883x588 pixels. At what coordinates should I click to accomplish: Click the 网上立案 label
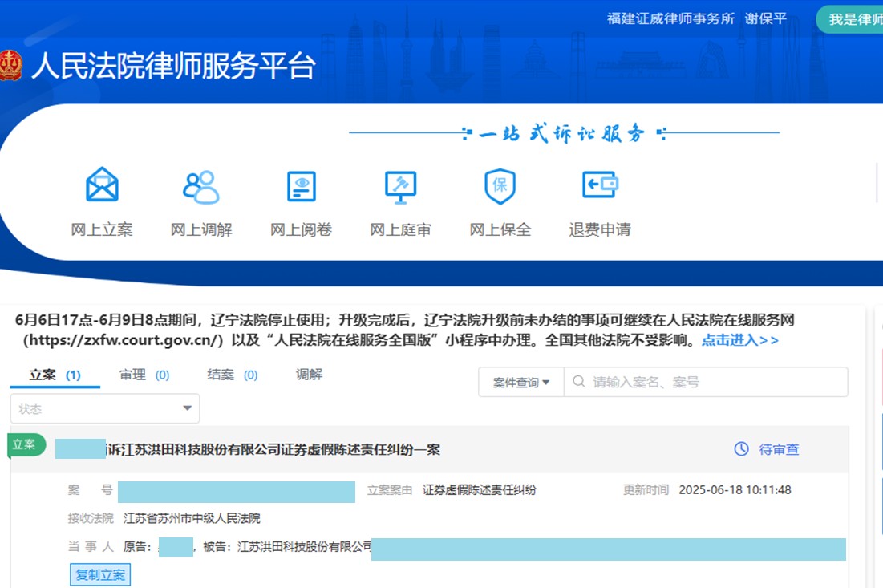pyautogui.click(x=102, y=229)
